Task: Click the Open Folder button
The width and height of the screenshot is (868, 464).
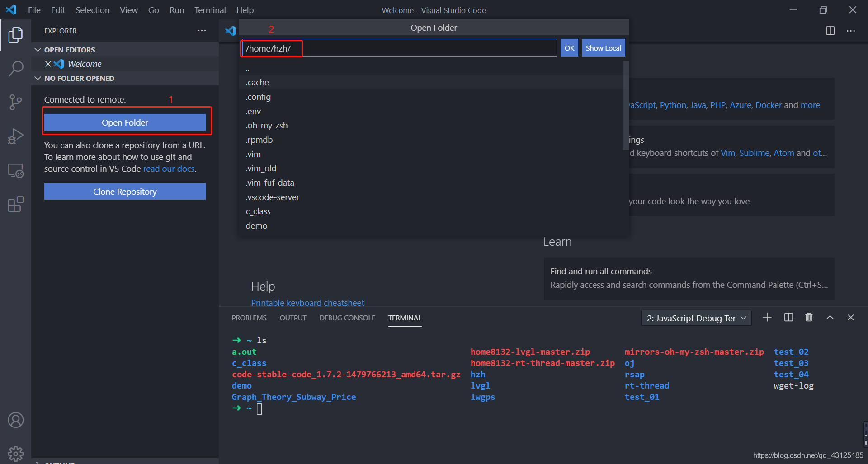Action: click(125, 122)
